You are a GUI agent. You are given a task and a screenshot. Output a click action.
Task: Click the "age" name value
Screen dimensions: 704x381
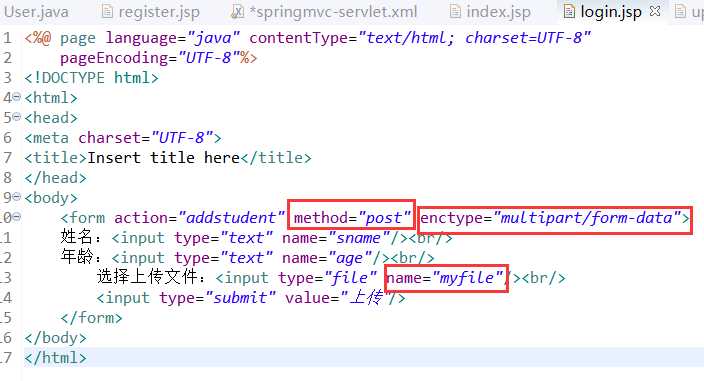coord(350,258)
